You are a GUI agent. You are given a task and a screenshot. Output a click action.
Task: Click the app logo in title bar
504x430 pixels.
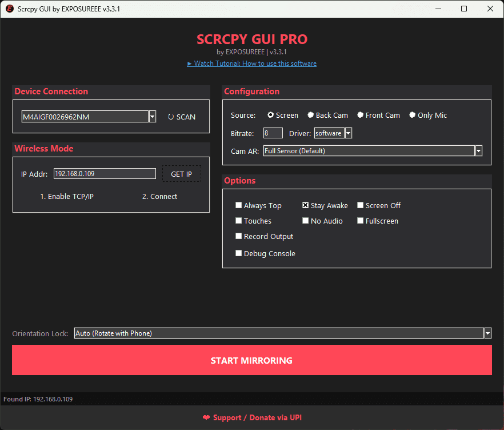tap(9, 9)
